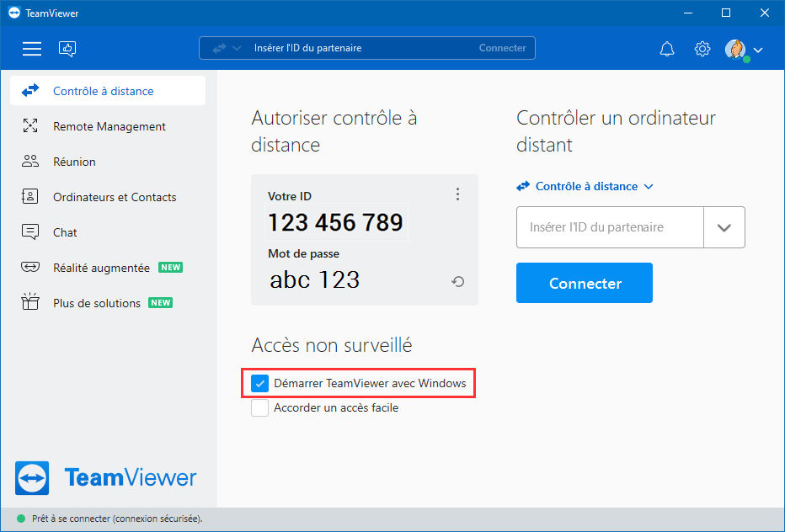Image resolution: width=785 pixels, height=532 pixels.
Task: Click Autoriser contrôle à distance heading
Action: [334, 131]
